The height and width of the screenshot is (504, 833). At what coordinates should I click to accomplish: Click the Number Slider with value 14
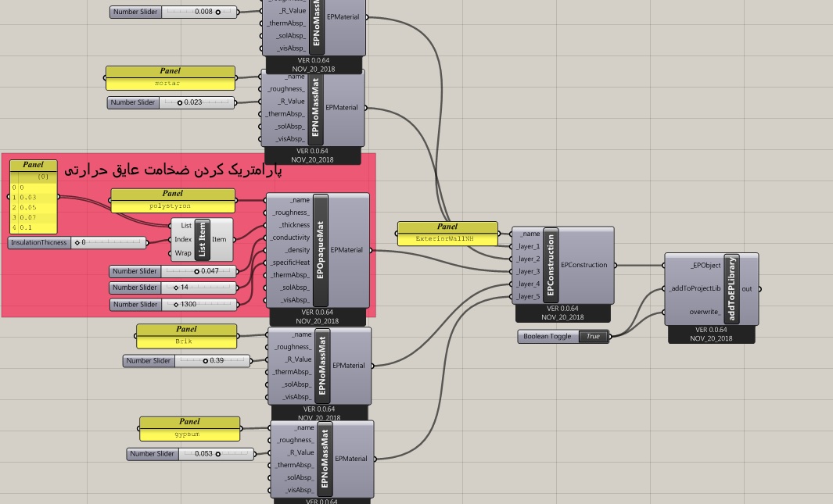173,288
